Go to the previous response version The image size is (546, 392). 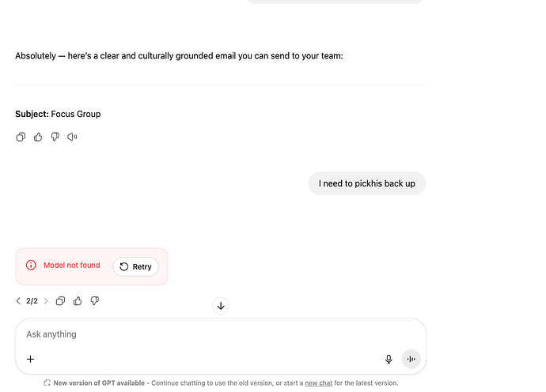(18, 301)
